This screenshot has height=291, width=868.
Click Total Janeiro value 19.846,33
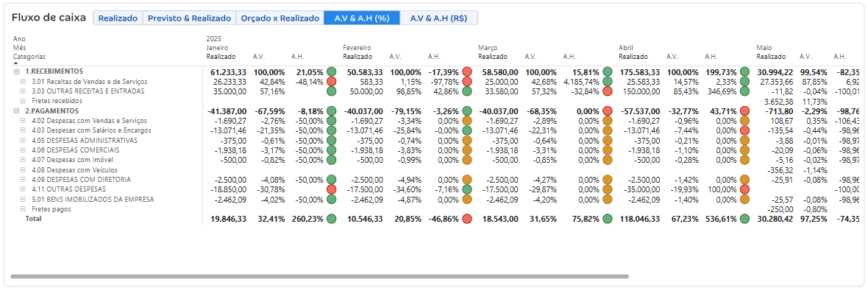tap(229, 219)
